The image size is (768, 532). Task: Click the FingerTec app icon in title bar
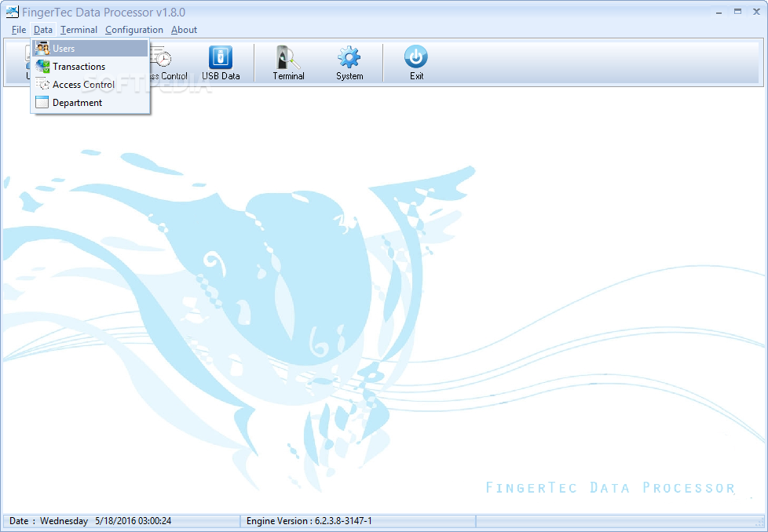[13, 12]
